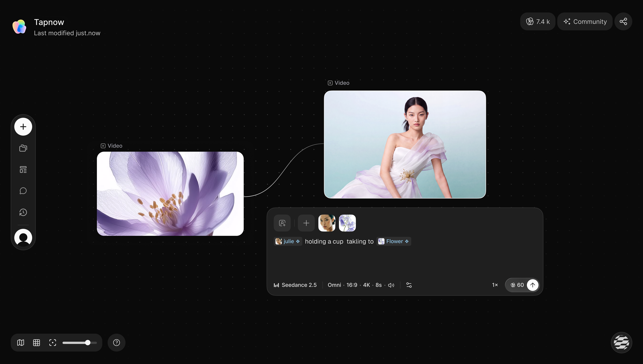
Task: Open the Community button
Action: pos(585,22)
